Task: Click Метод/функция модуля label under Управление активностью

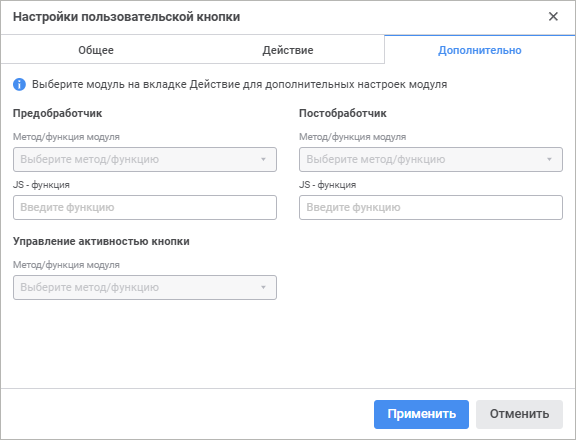Action: click(66, 264)
